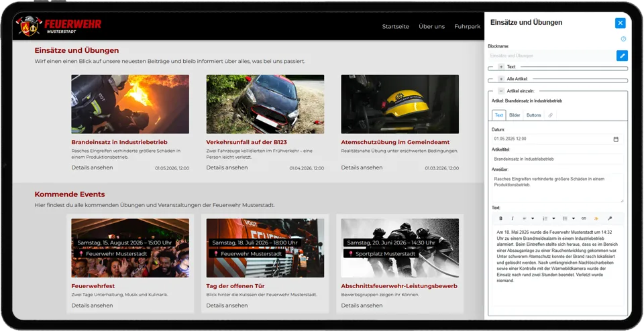Click into the article body text editor

(557, 266)
